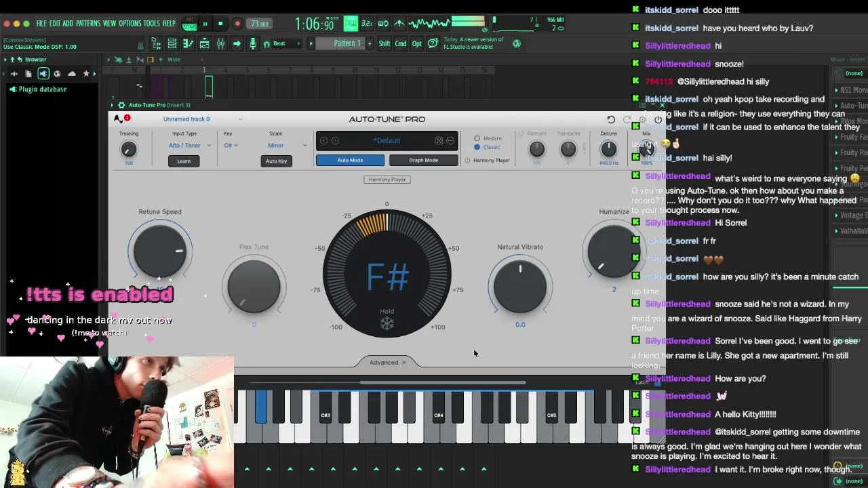Toggle the Latch switch above keyboard

tap(657, 383)
